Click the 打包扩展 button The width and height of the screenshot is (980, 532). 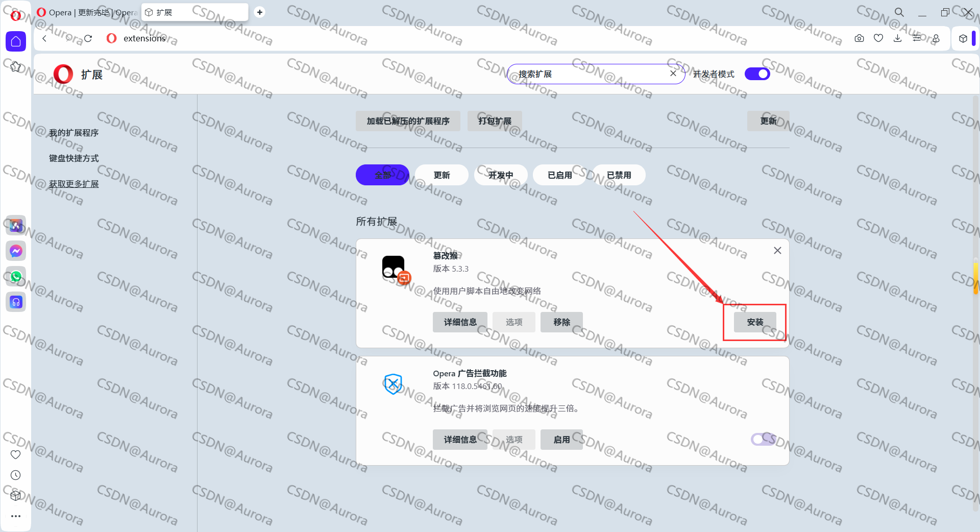[495, 121]
